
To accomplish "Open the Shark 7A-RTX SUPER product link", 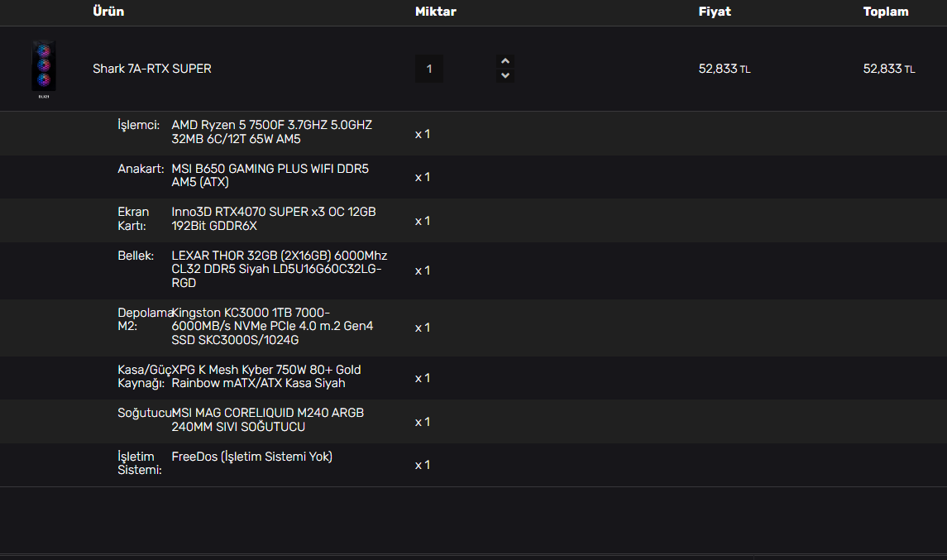I will click(152, 69).
